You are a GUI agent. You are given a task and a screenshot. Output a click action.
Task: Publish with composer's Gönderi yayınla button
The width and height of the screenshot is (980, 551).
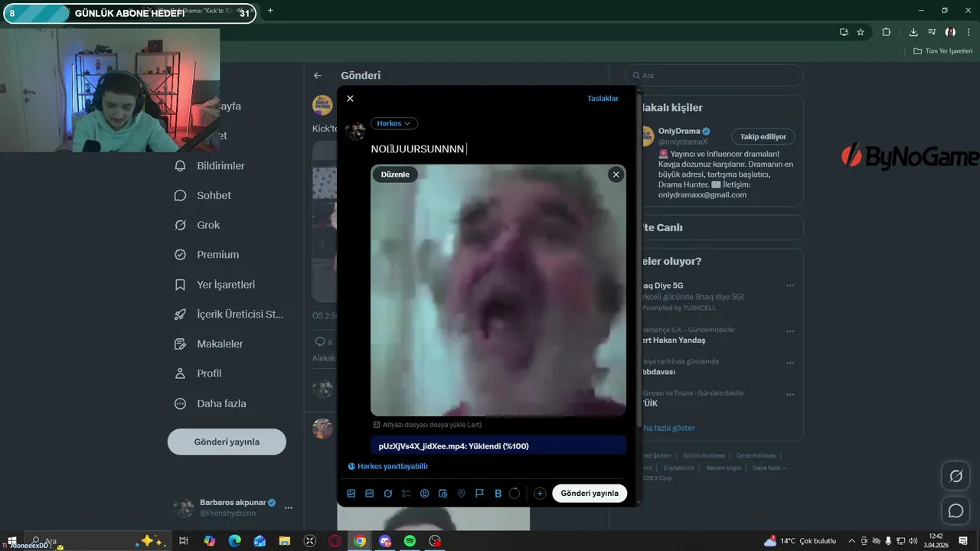pos(590,494)
